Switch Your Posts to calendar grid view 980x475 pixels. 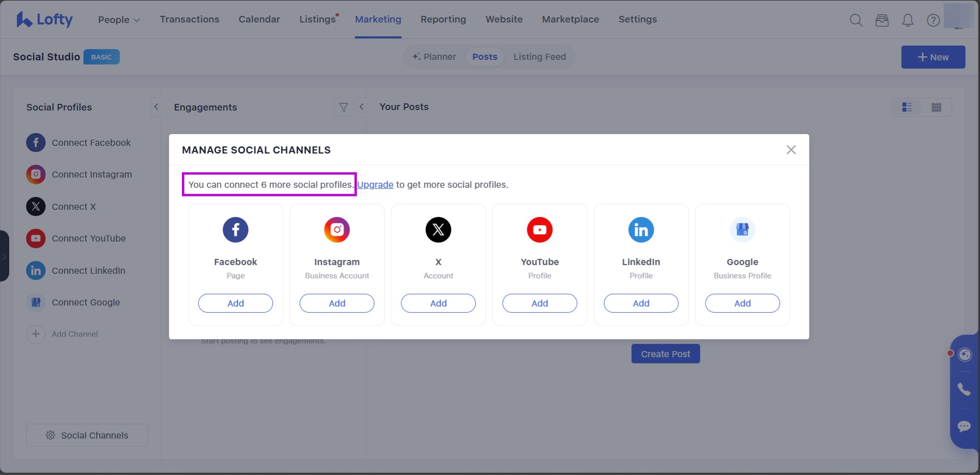[x=936, y=107]
